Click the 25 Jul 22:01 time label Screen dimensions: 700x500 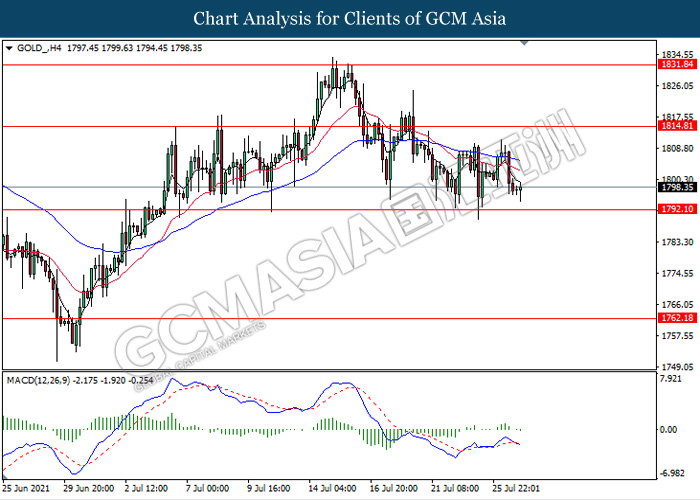coord(516,488)
